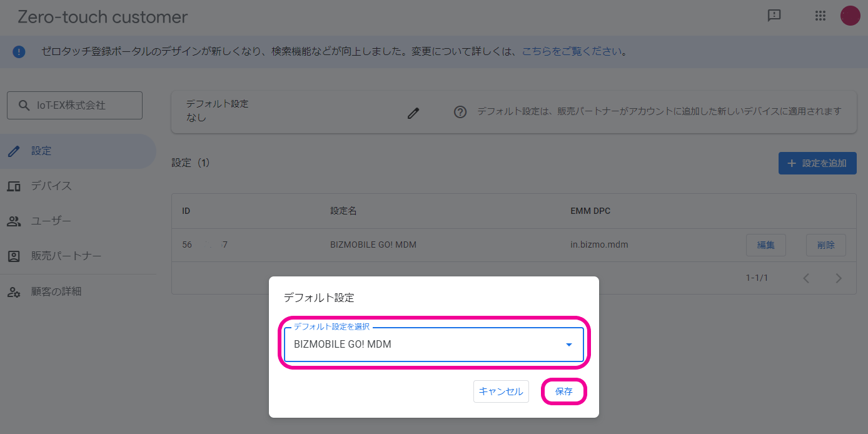Click the feedback icon in top bar
868x434 pixels.
pyautogui.click(x=774, y=16)
